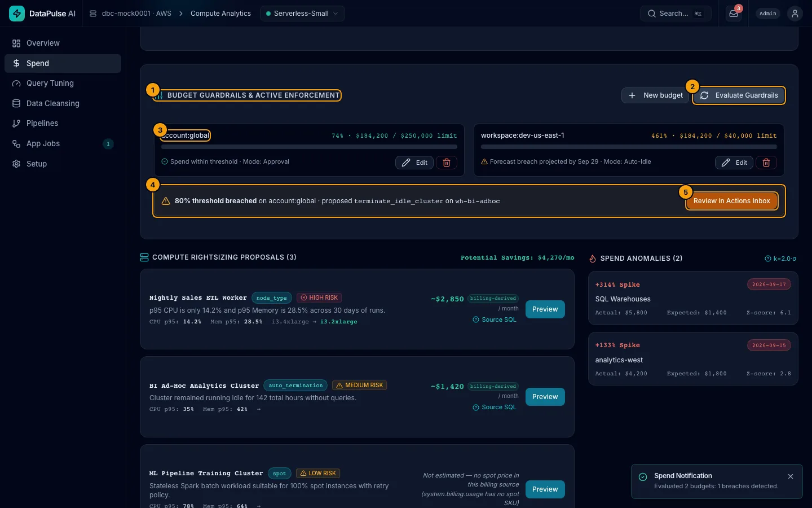Open Source SQL for Nightly Sales ETL
This screenshot has height=508, width=812.
point(495,319)
